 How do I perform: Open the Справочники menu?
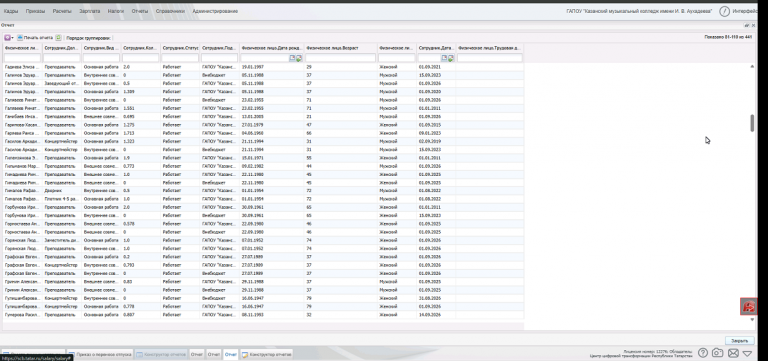coord(170,11)
